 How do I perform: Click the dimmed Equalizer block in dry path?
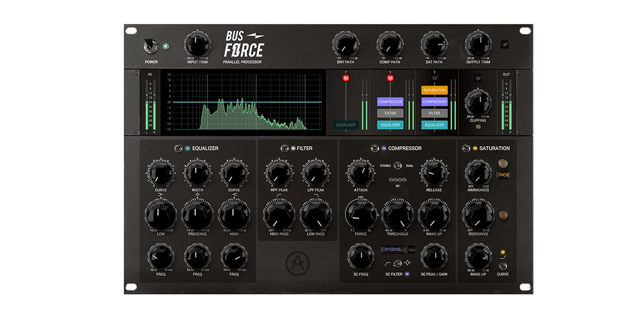pos(345,125)
